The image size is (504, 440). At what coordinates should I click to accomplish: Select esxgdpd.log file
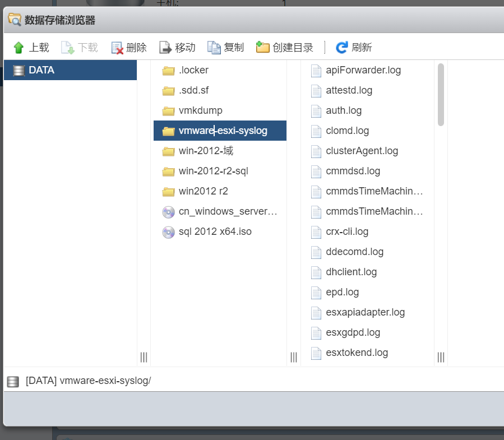(x=368, y=332)
